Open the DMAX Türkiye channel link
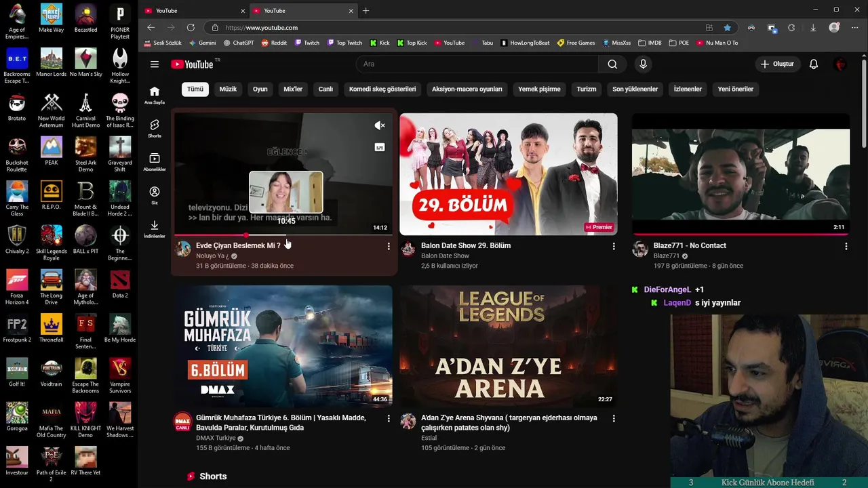Screen dimensions: 868x488 (x=216, y=438)
